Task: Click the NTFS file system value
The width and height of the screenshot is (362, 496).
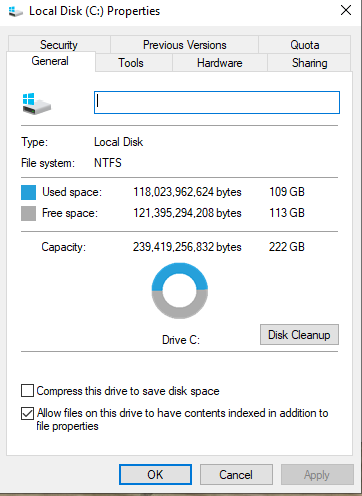Action: (108, 163)
